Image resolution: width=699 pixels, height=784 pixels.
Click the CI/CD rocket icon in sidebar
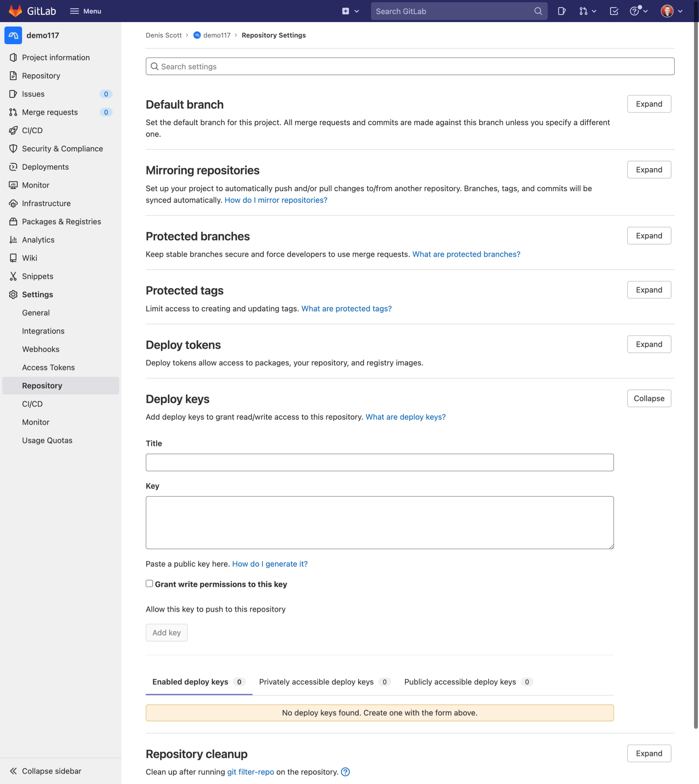click(13, 130)
